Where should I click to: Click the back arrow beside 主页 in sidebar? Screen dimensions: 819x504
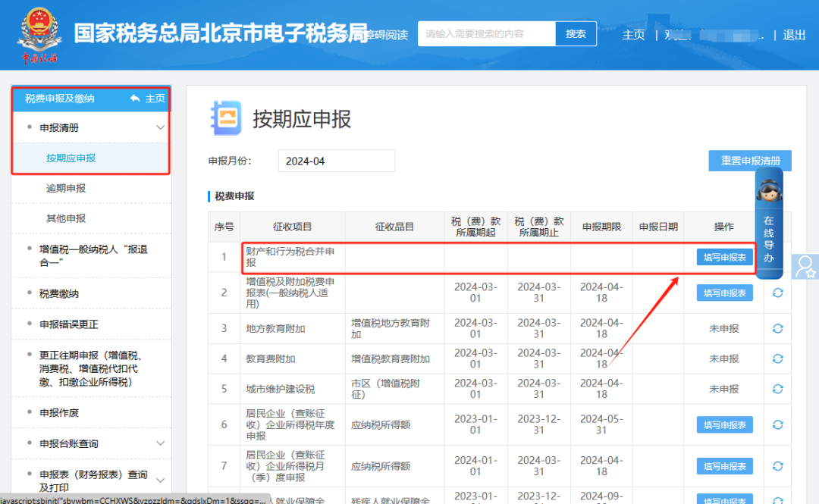(x=135, y=99)
